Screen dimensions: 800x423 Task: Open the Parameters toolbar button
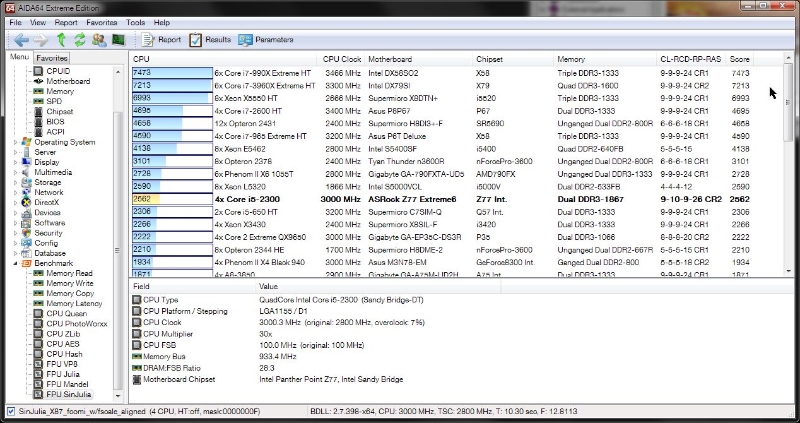tap(265, 40)
